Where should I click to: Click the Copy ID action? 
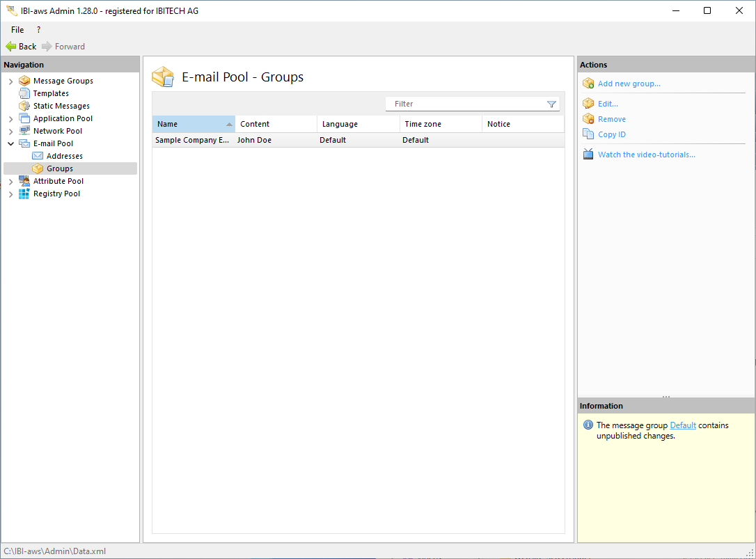[611, 134]
